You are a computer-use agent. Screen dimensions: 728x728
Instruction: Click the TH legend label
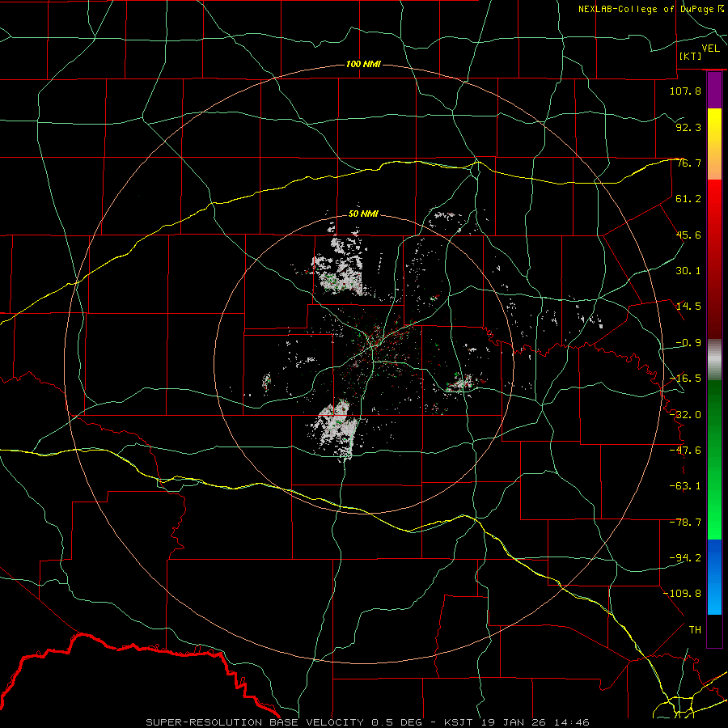tap(695, 630)
